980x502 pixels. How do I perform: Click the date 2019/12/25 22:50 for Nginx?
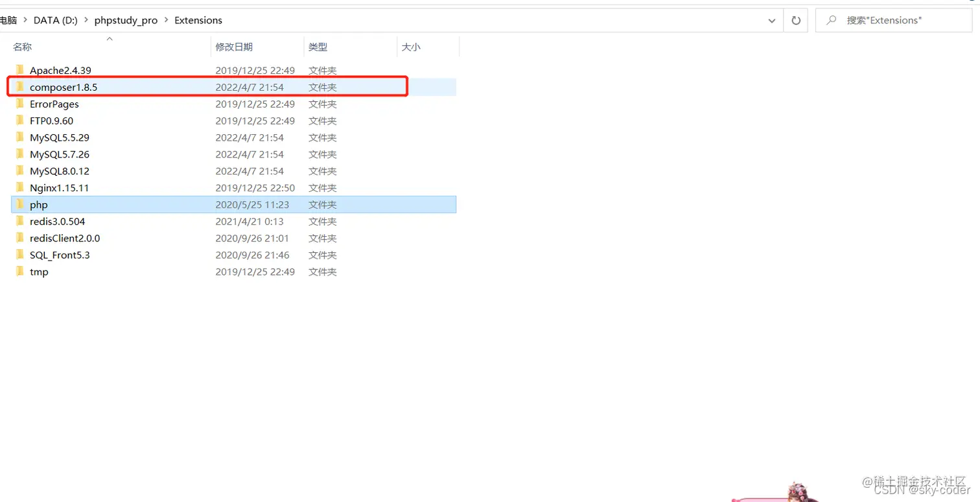click(255, 187)
